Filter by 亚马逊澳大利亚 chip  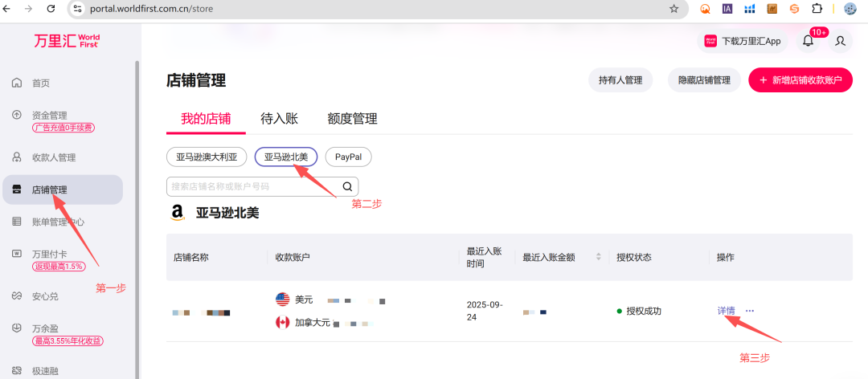(206, 157)
